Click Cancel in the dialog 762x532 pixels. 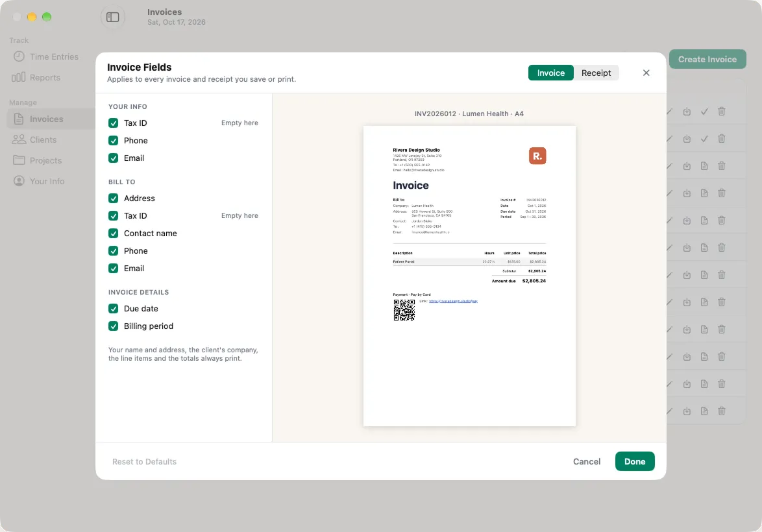click(587, 461)
